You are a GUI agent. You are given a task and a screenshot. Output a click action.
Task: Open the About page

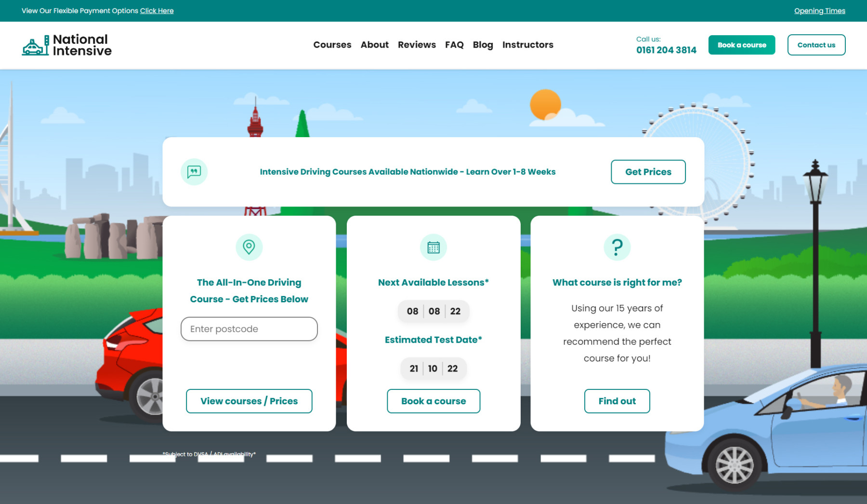point(374,45)
